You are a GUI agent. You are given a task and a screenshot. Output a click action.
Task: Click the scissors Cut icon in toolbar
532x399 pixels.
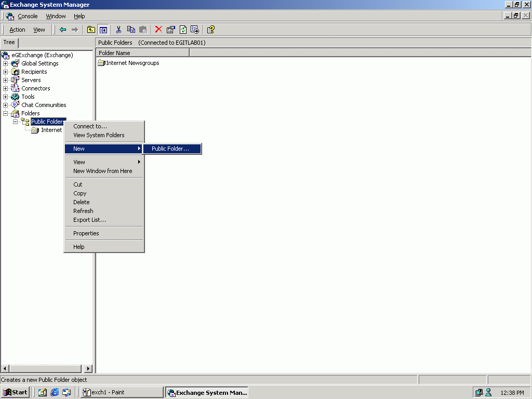tap(119, 30)
